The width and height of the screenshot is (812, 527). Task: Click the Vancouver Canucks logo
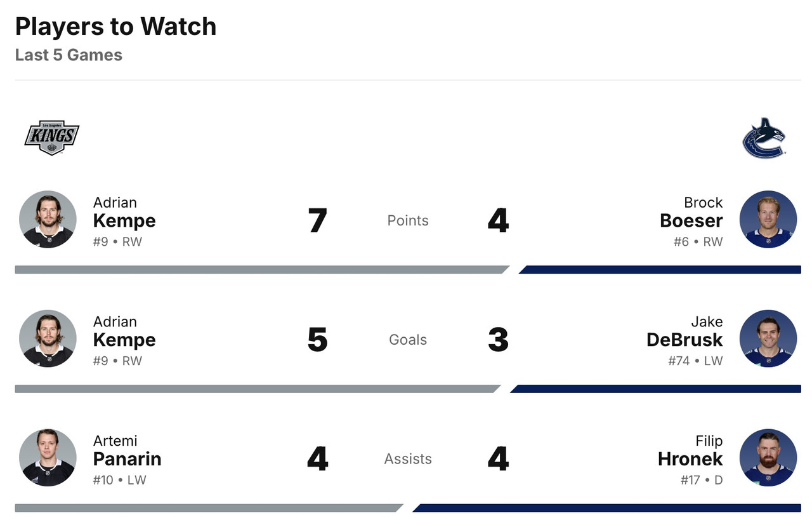(764, 137)
